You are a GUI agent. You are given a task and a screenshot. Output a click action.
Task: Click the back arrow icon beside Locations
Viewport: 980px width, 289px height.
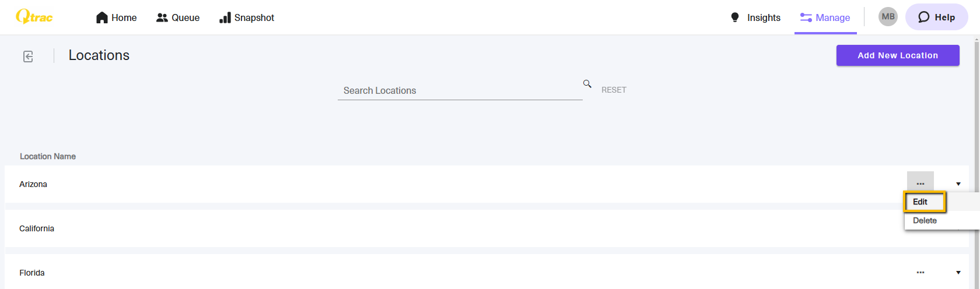coord(28,56)
